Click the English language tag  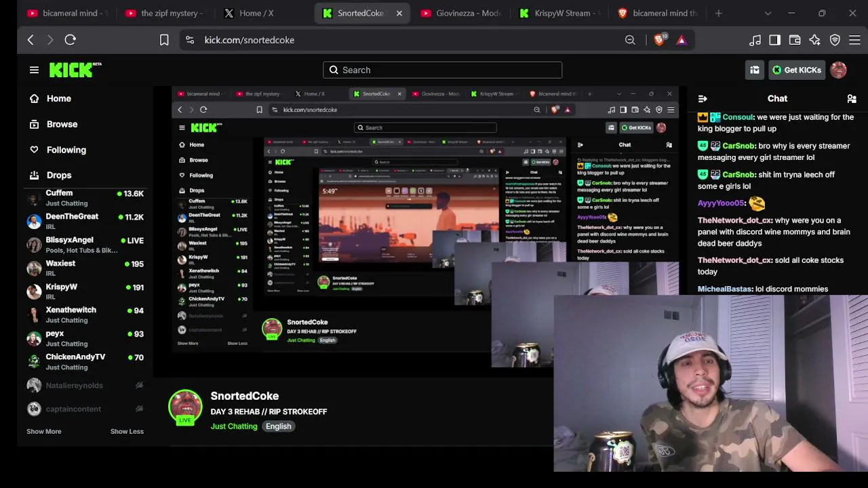coord(278,426)
